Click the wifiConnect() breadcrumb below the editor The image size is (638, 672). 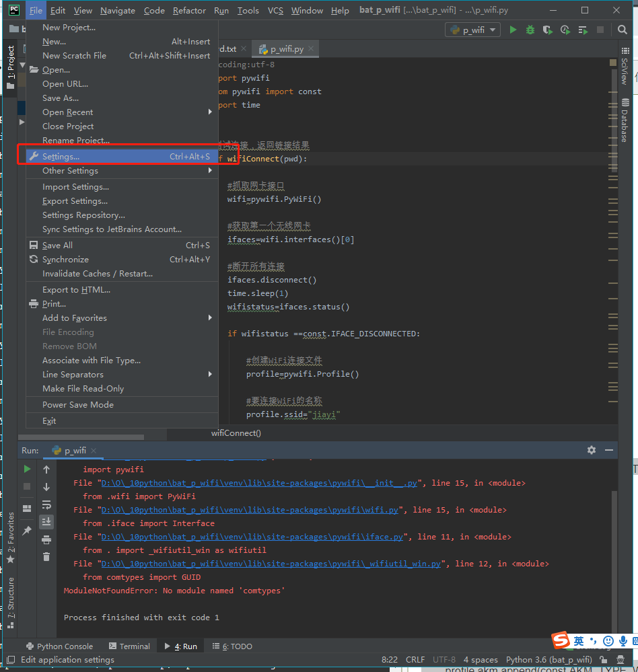tap(236, 433)
